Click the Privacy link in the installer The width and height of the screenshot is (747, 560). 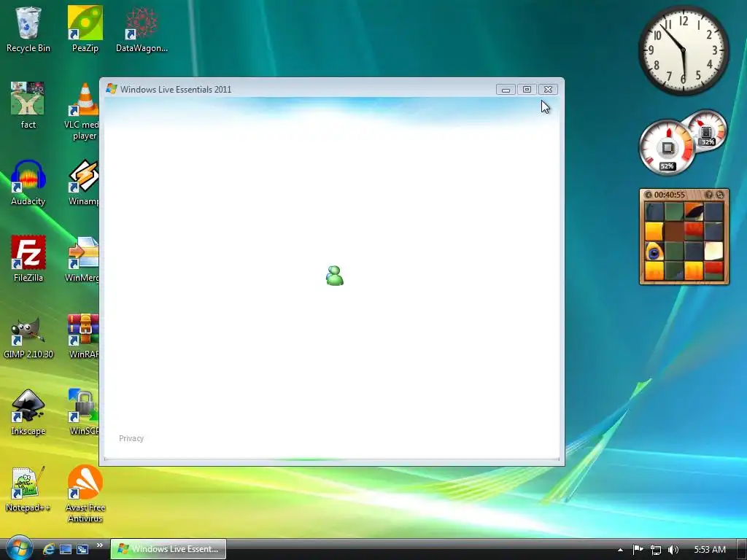[x=131, y=438]
